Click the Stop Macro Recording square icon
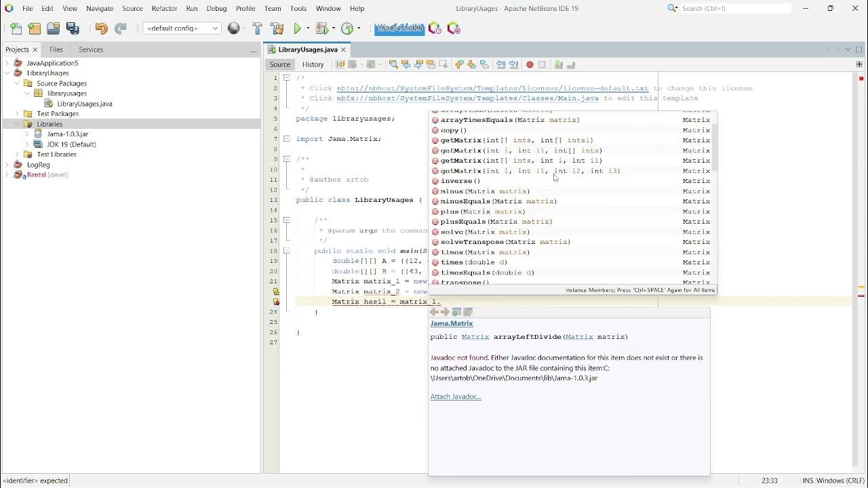Viewport: 868px width, 488px height. 542,64
